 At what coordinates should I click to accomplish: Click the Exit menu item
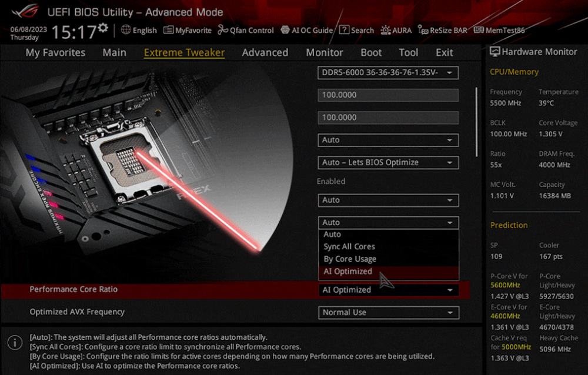coord(444,52)
